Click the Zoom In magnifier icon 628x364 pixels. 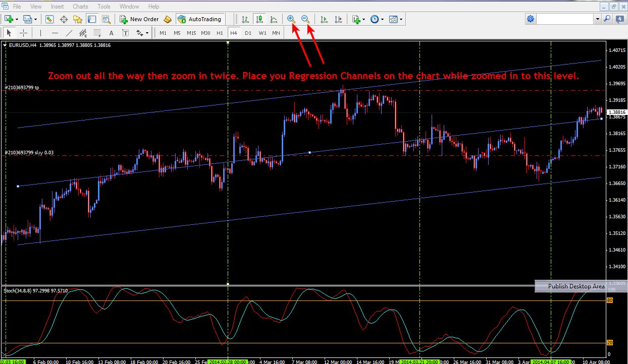click(x=291, y=19)
